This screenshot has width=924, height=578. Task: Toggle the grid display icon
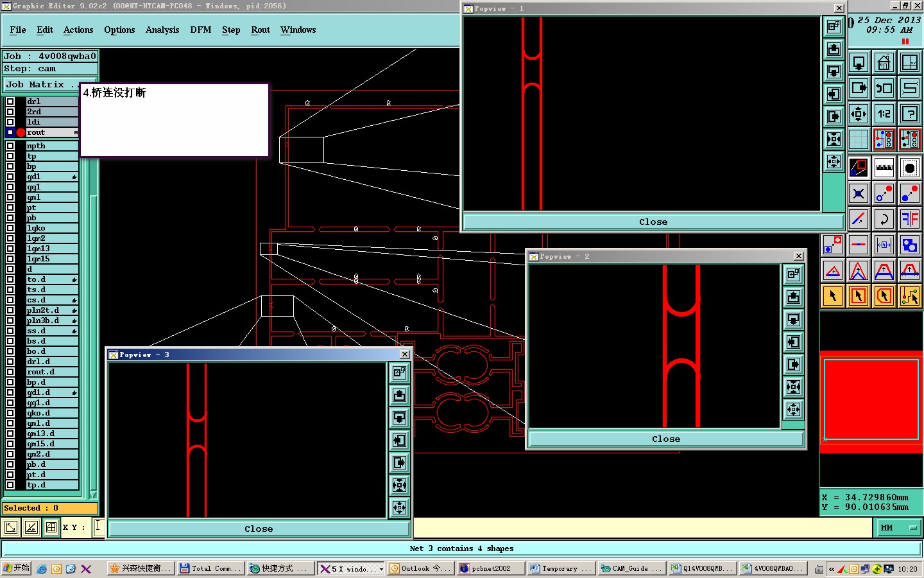tap(859, 139)
